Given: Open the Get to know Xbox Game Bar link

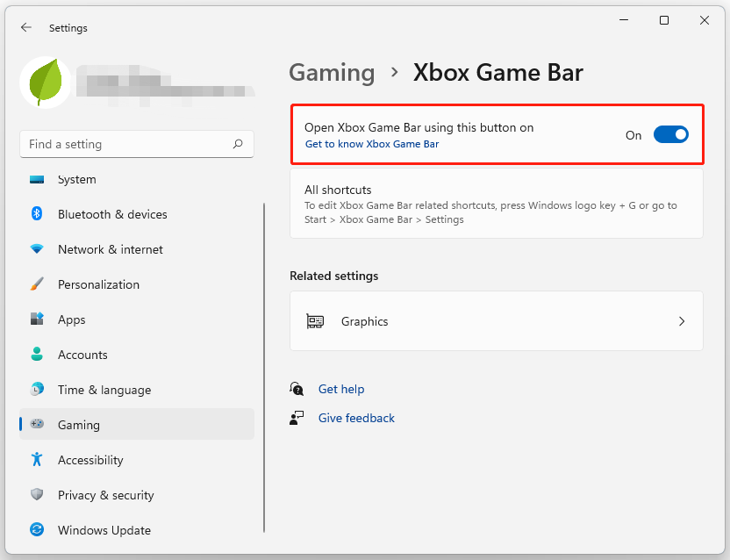Looking at the screenshot, I should click(x=372, y=144).
